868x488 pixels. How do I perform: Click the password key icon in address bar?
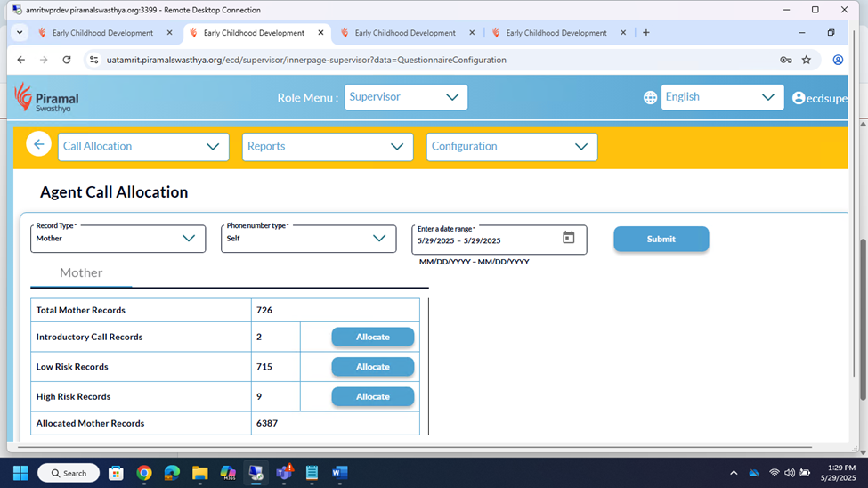(x=785, y=60)
